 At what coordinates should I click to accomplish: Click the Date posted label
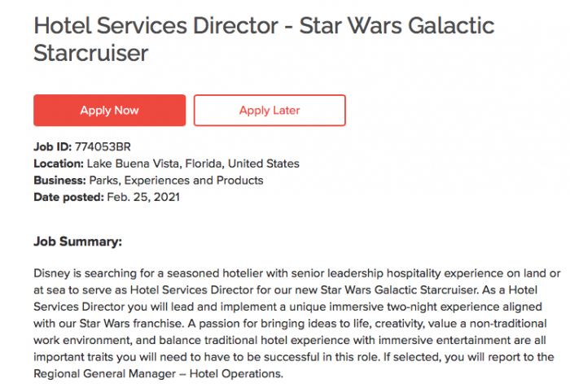(68, 196)
